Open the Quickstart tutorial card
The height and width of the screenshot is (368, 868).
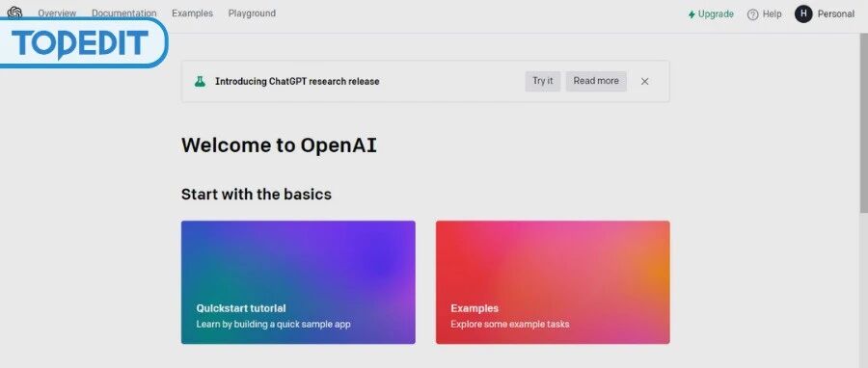click(298, 282)
